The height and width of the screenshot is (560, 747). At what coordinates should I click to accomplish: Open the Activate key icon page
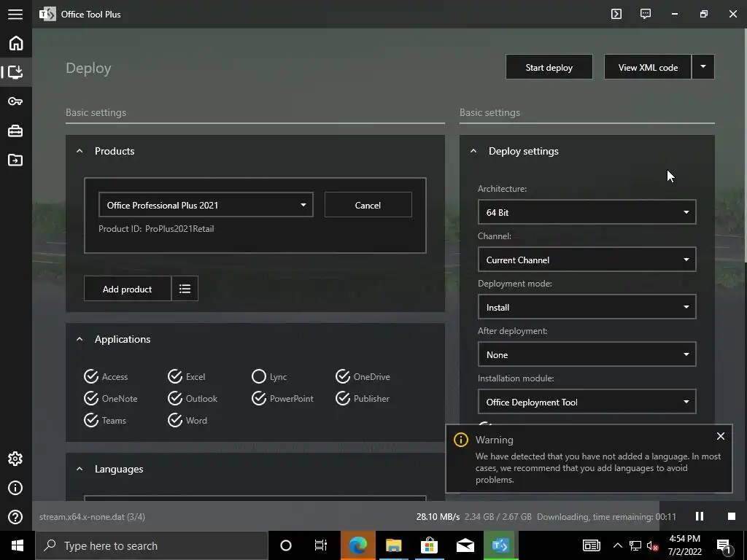[15, 101]
